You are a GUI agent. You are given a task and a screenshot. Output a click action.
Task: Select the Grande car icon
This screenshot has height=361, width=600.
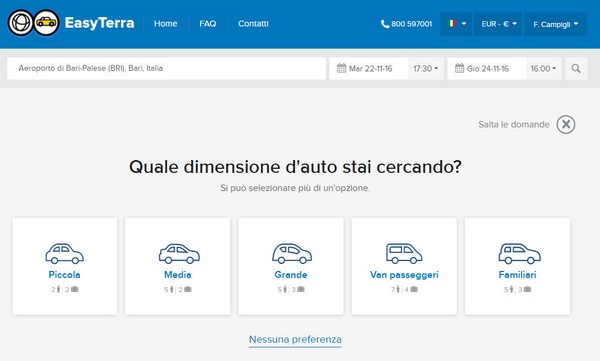tap(292, 253)
